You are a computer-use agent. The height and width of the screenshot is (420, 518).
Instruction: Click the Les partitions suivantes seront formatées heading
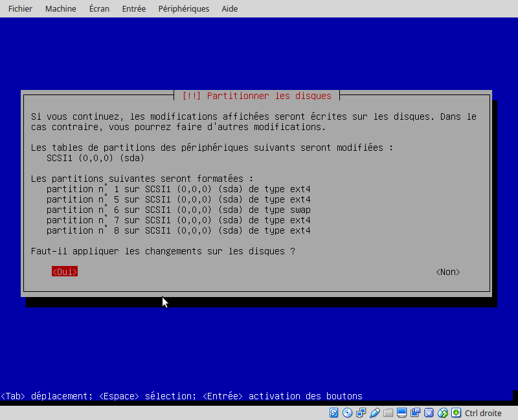point(142,179)
